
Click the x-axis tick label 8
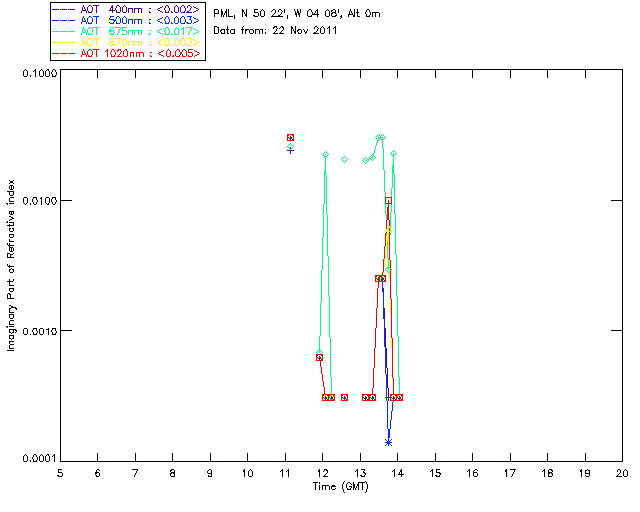tap(173, 473)
